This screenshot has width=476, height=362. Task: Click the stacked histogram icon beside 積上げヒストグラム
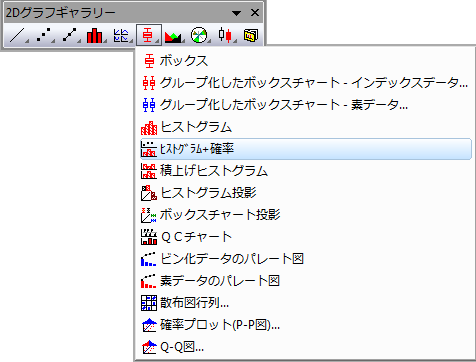coord(149,171)
